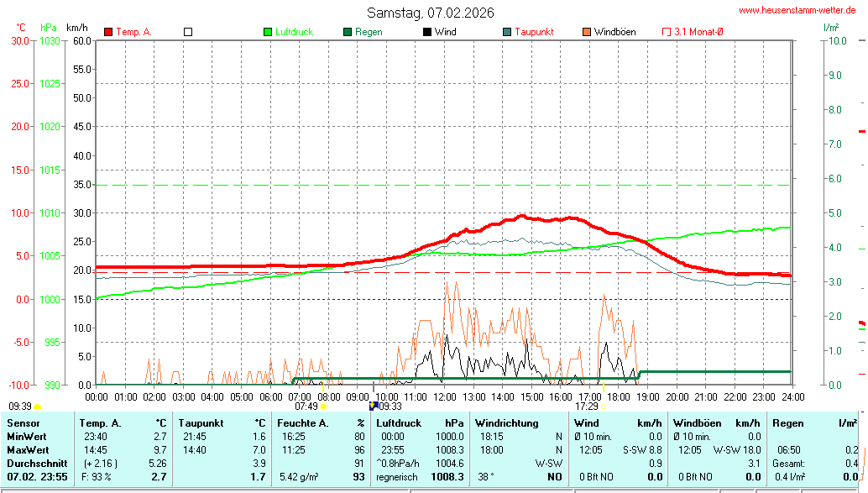This screenshot has width=868, height=493.
Task: Click the black Wind legend square
Action: click(x=427, y=32)
